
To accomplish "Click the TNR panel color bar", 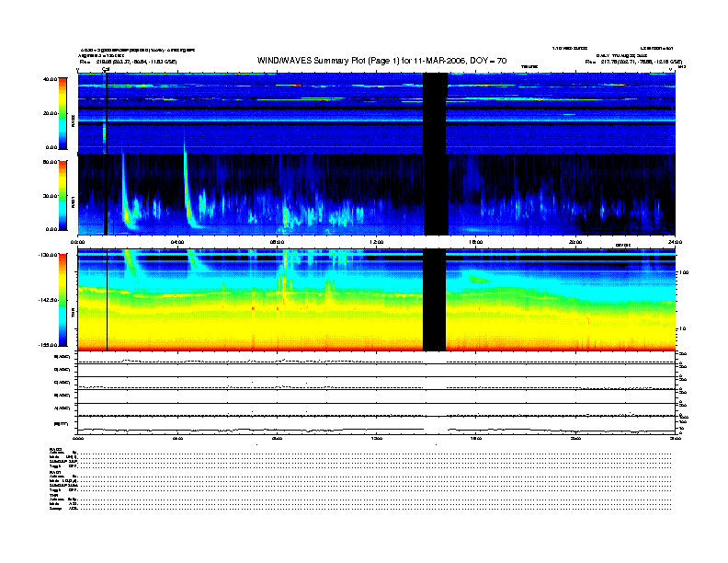I will click(63, 300).
